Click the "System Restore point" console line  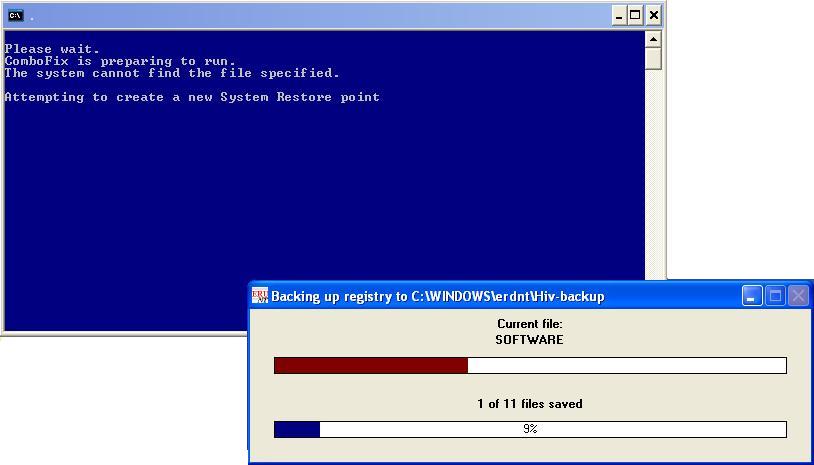pos(192,97)
